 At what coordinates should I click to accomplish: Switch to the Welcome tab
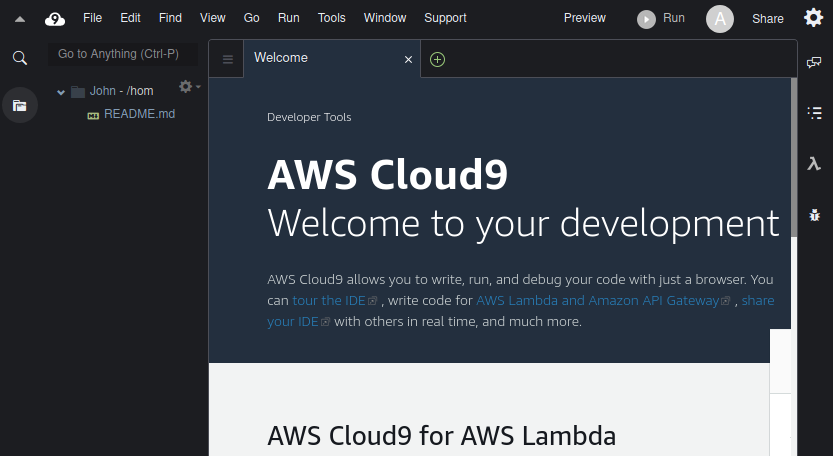(281, 58)
